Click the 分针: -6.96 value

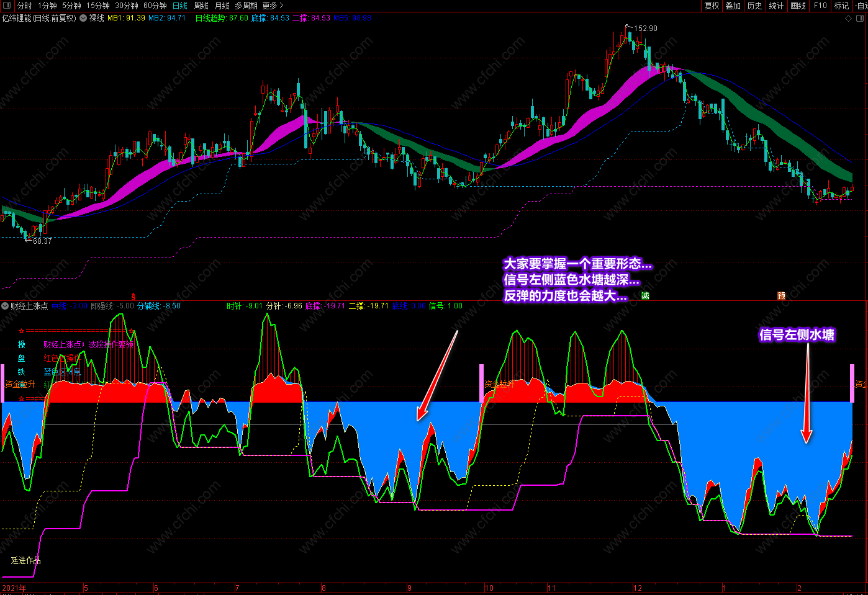[284, 306]
